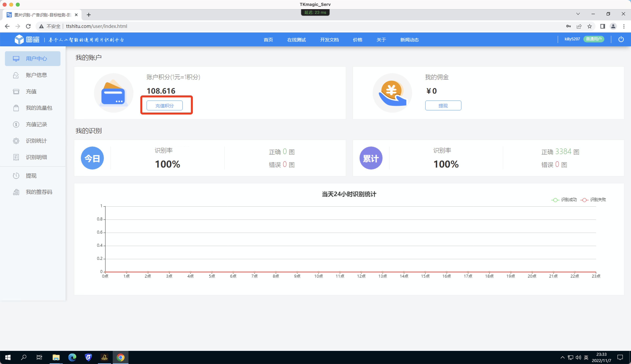The image size is (631, 364).
Task: Open the 充值 recharge section icon
Action: tap(16, 91)
